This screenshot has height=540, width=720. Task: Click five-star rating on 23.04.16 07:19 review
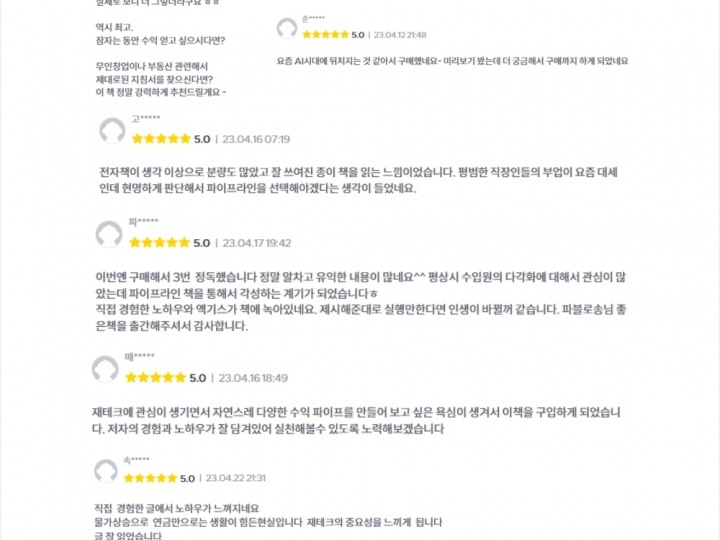pyautogui.click(x=160, y=139)
